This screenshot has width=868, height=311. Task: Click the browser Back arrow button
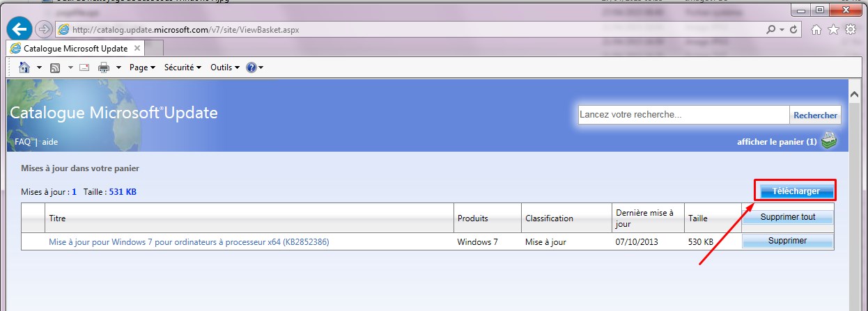tap(21, 29)
